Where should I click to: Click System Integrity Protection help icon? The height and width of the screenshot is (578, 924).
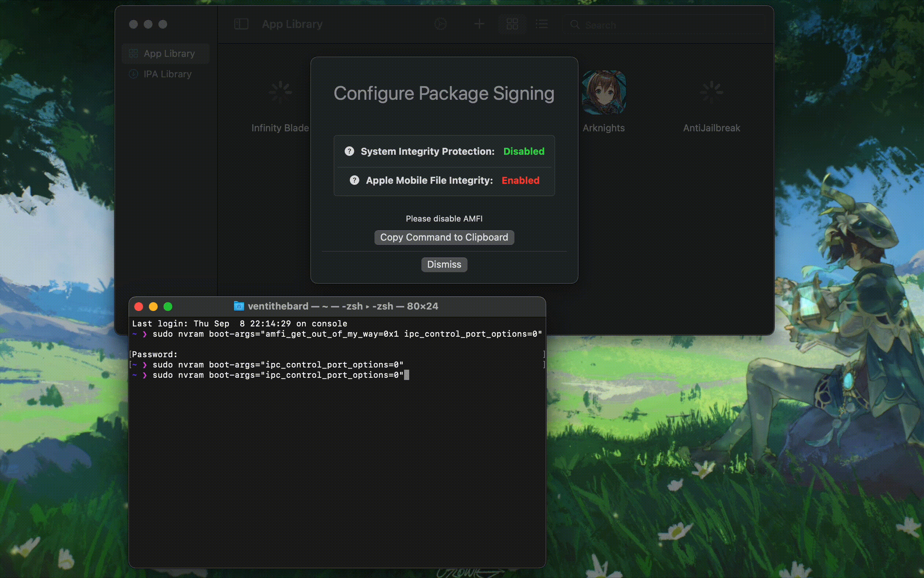click(349, 151)
